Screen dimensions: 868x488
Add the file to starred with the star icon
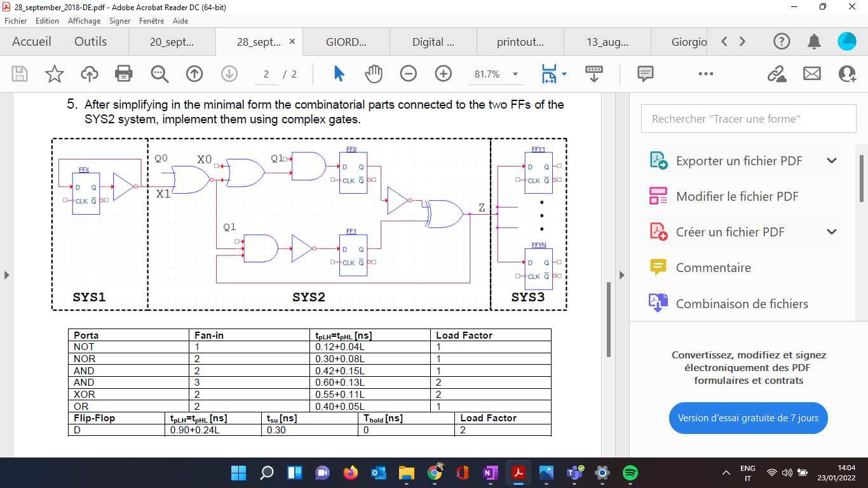tap(55, 74)
